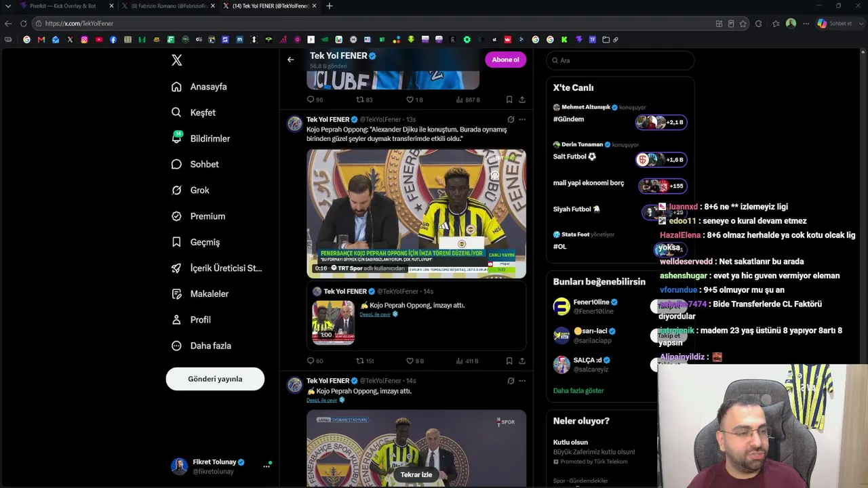Bookmark this page with the star icon

pos(743,23)
